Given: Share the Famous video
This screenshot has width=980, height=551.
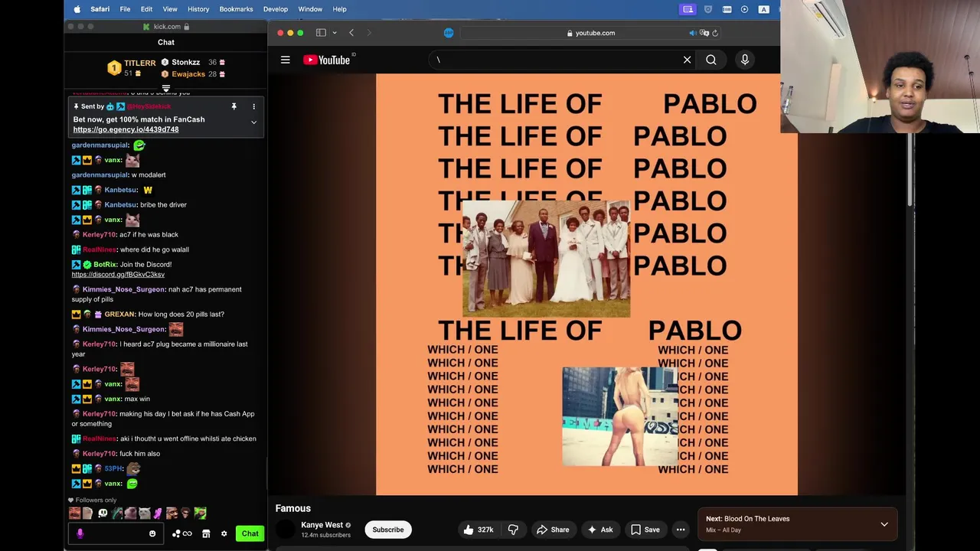Looking at the screenshot, I should pos(553,530).
